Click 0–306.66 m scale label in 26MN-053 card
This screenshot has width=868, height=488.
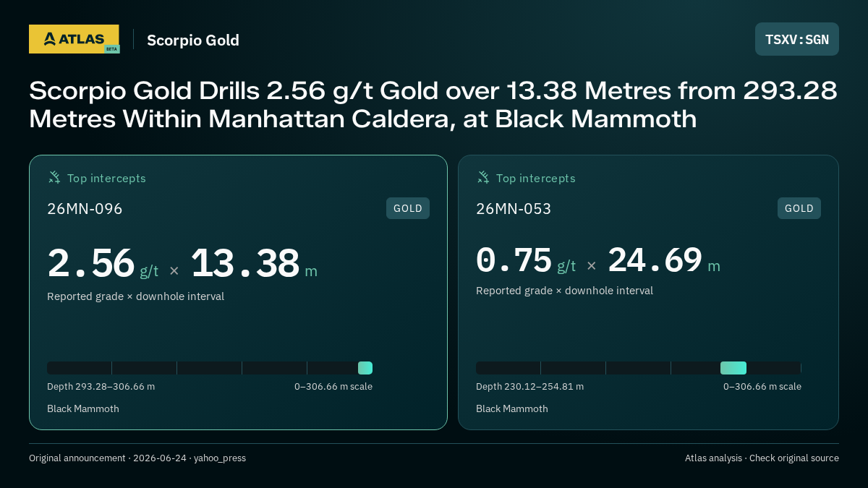(762, 386)
